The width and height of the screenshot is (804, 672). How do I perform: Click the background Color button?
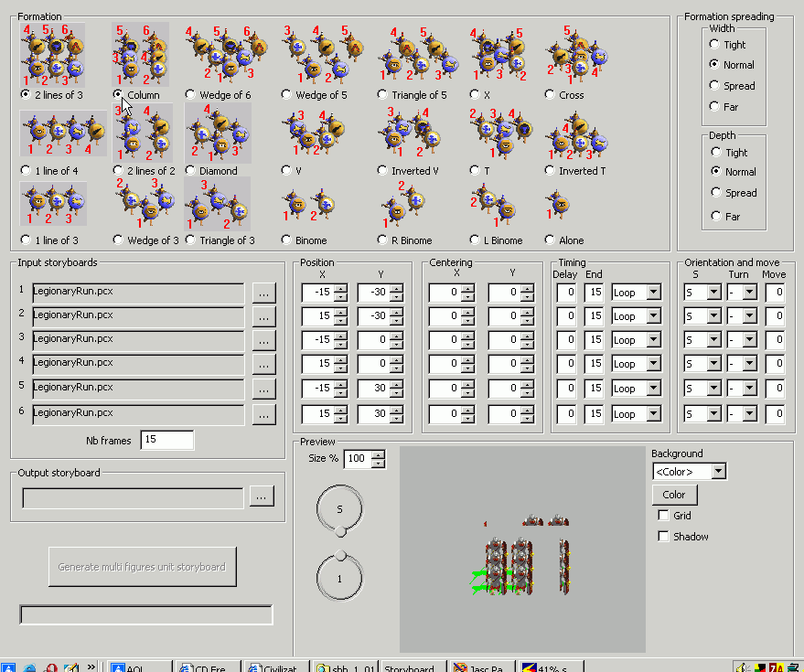tap(674, 495)
